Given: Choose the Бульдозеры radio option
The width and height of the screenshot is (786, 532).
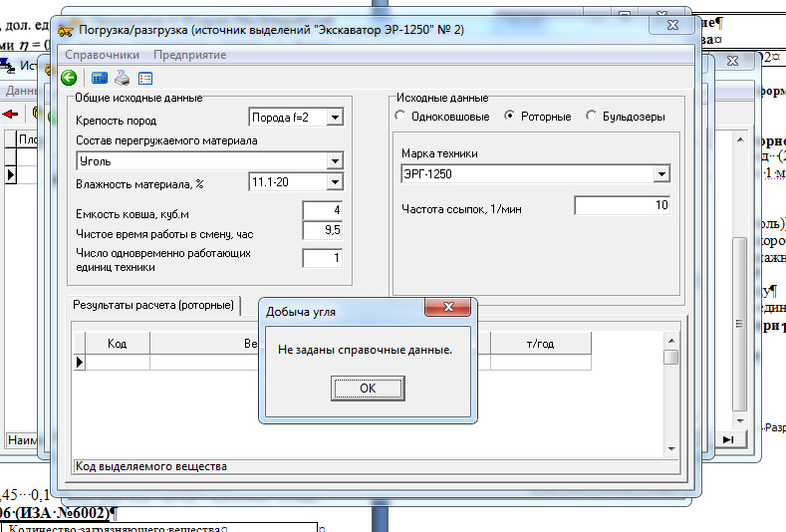Looking at the screenshot, I should click(x=592, y=117).
